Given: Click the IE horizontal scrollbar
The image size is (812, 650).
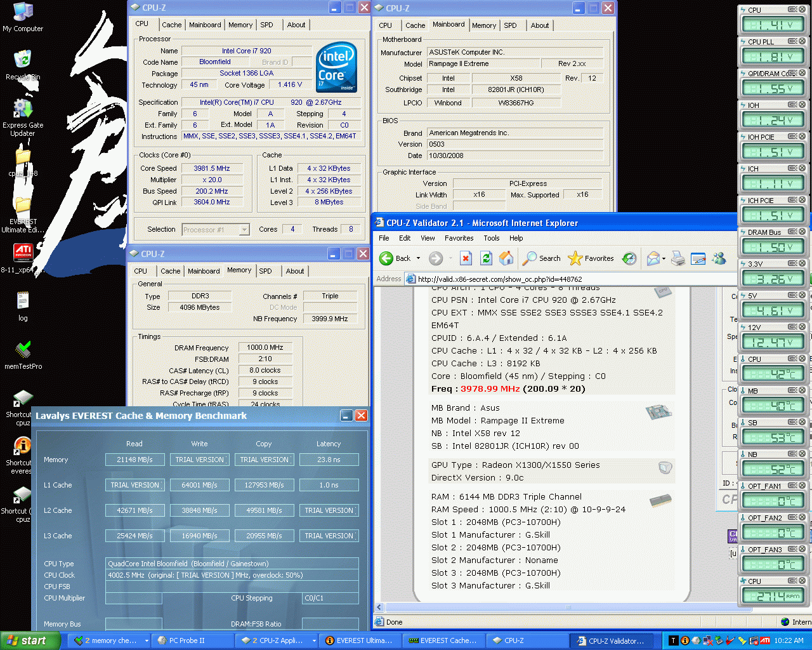Looking at the screenshot, I should click(x=568, y=607).
